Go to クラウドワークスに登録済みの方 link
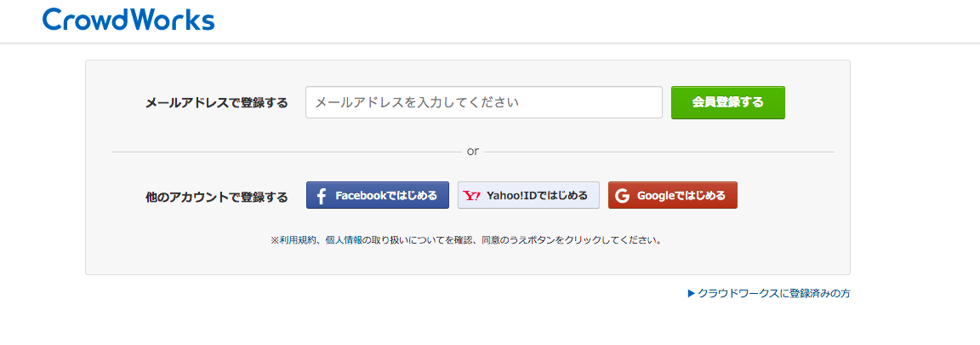The width and height of the screenshot is (980, 345). click(x=773, y=293)
